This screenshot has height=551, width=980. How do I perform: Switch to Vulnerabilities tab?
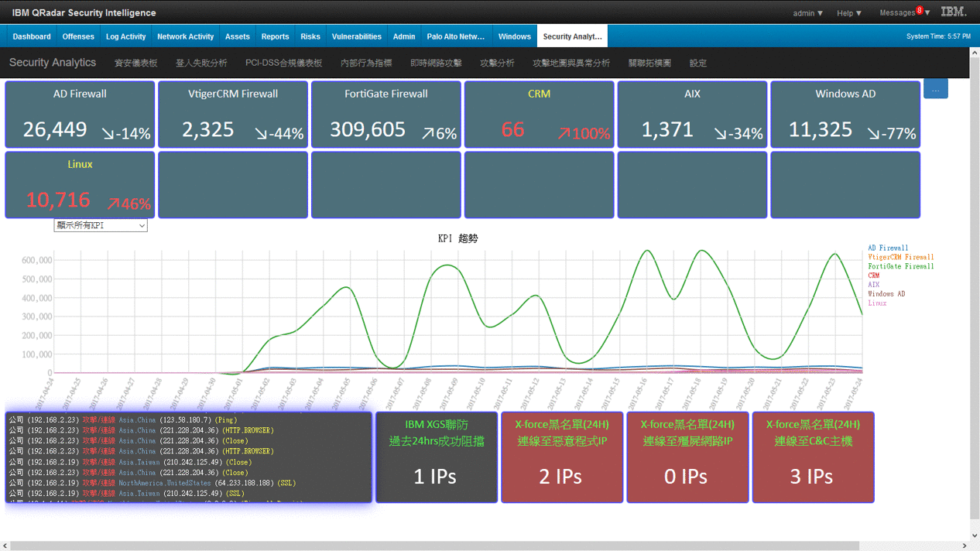pos(357,36)
